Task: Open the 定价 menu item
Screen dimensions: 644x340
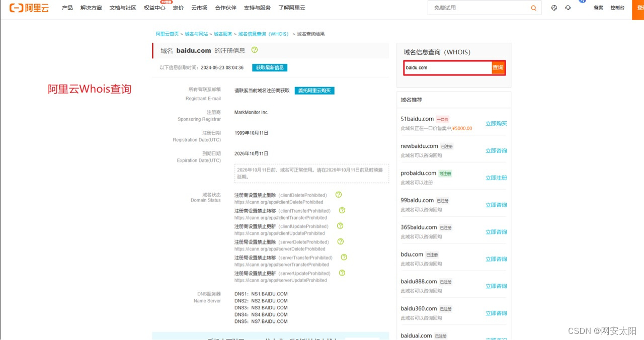Action: (178, 8)
